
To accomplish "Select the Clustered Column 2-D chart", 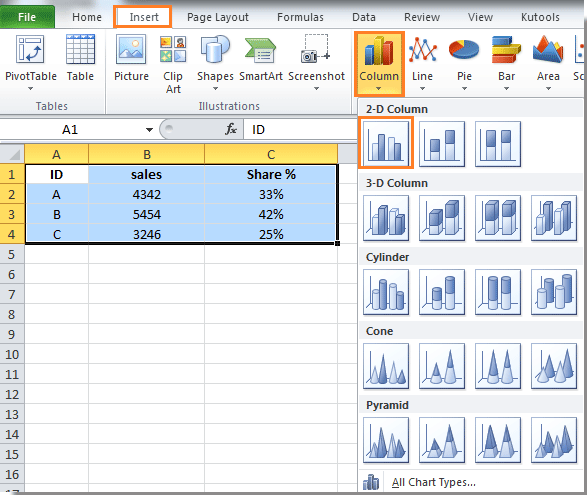I will coord(386,143).
